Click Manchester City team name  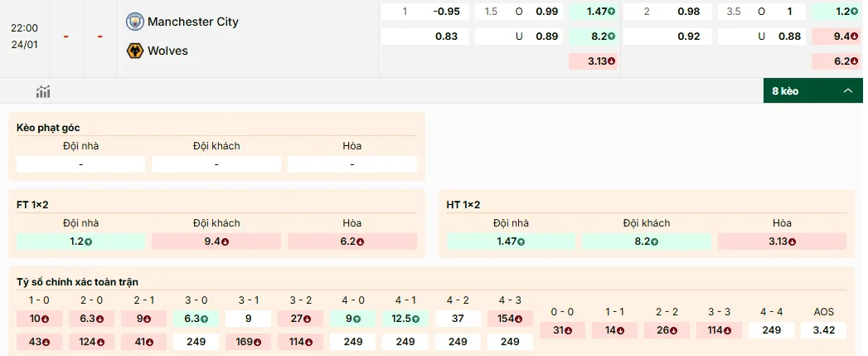[x=192, y=22]
